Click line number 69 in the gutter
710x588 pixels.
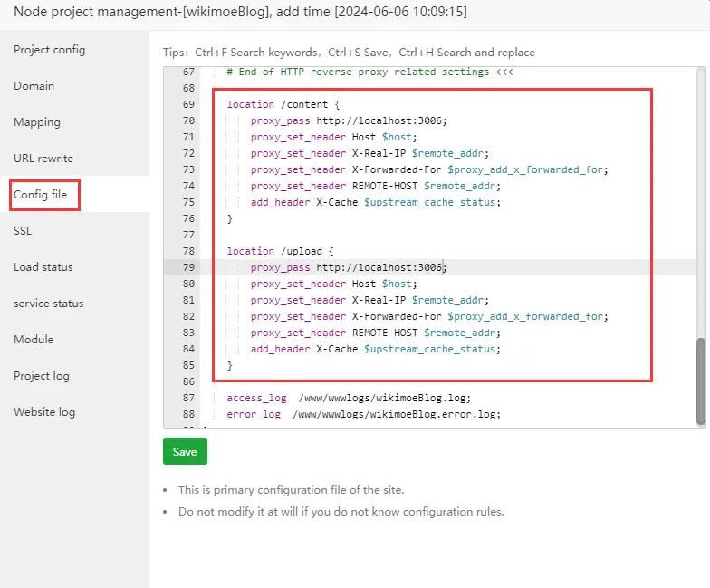coord(188,104)
